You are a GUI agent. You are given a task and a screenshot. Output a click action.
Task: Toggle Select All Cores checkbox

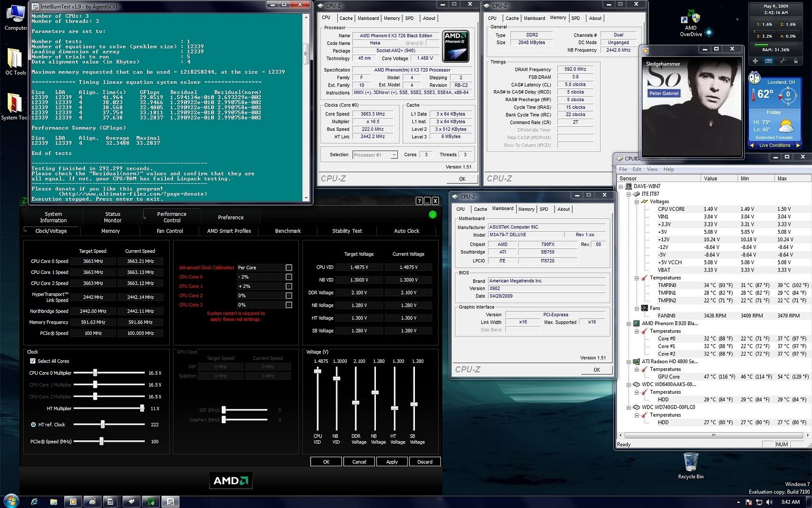click(32, 361)
